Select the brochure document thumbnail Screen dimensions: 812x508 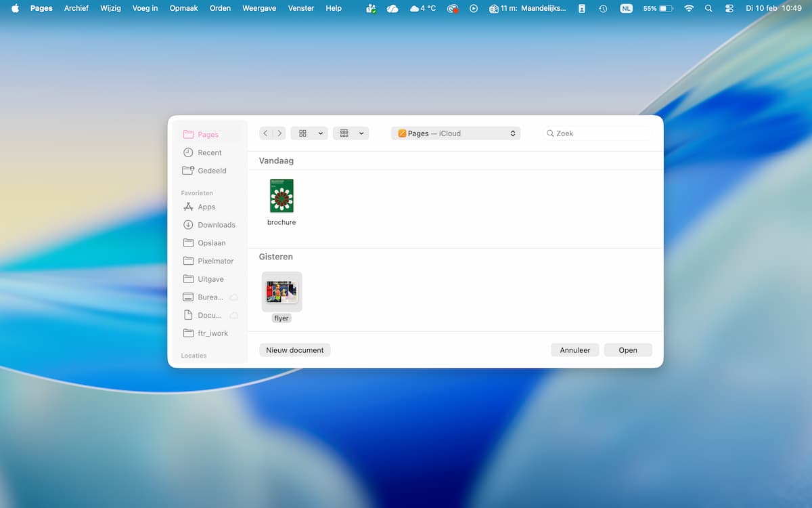tap(281, 196)
